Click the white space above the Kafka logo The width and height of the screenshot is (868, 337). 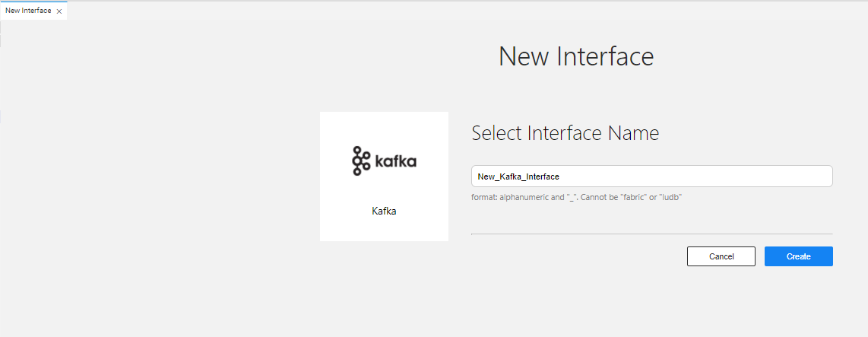[384, 128]
